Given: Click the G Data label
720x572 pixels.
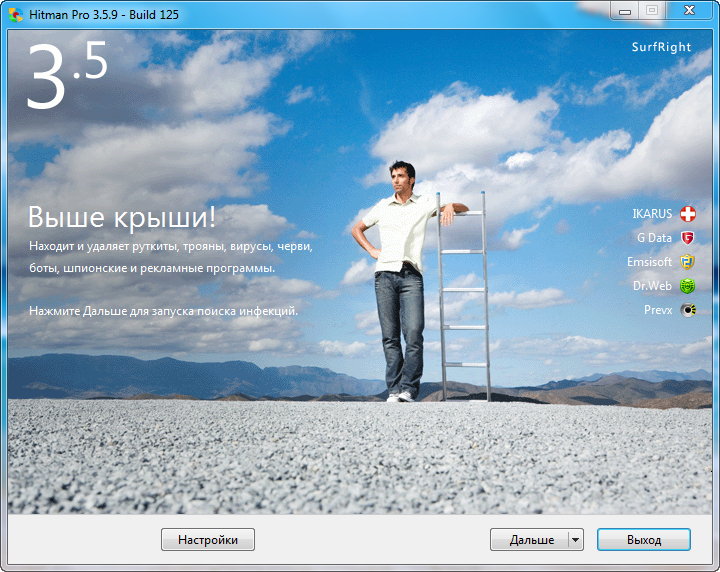Looking at the screenshot, I should point(654,238).
